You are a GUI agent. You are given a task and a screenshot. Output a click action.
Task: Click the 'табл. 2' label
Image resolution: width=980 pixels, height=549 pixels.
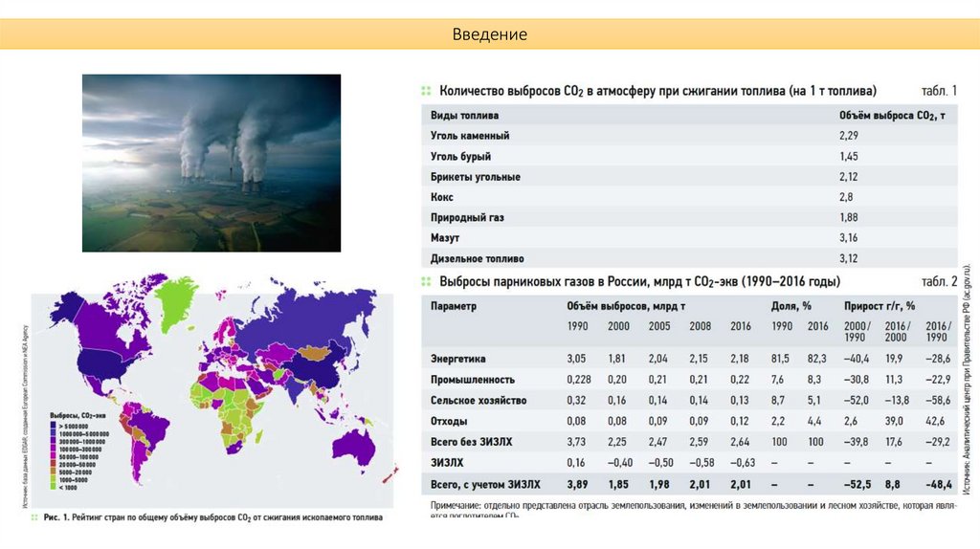click(x=938, y=282)
